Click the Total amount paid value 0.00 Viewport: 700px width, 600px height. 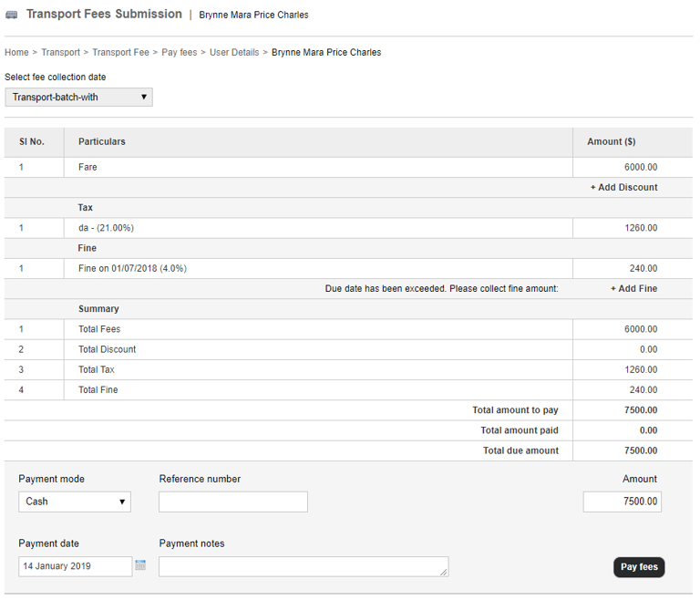pos(648,430)
